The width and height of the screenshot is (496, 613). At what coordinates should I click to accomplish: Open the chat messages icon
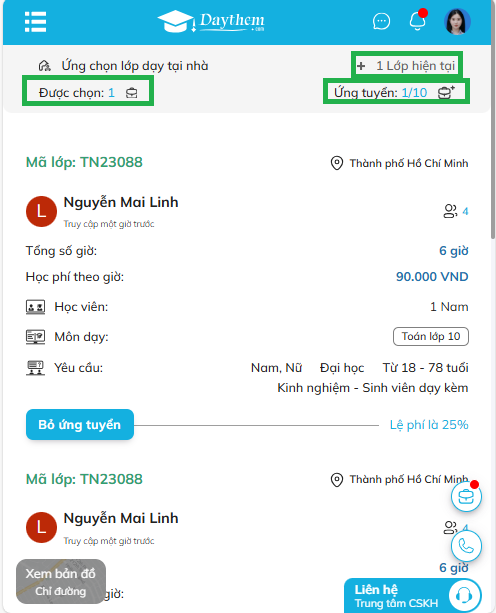tap(381, 21)
